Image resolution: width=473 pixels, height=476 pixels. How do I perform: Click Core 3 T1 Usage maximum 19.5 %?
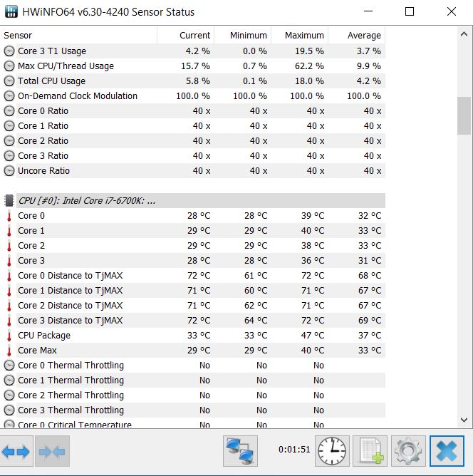[309, 51]
